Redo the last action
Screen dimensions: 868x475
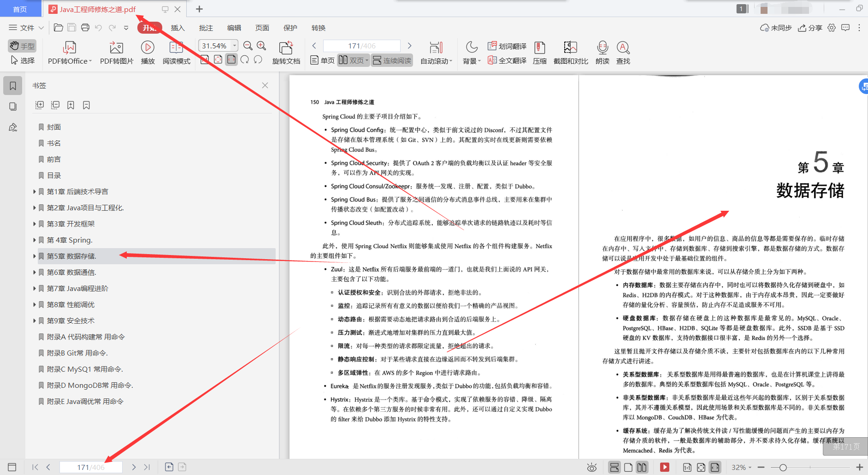coord(112,28)
